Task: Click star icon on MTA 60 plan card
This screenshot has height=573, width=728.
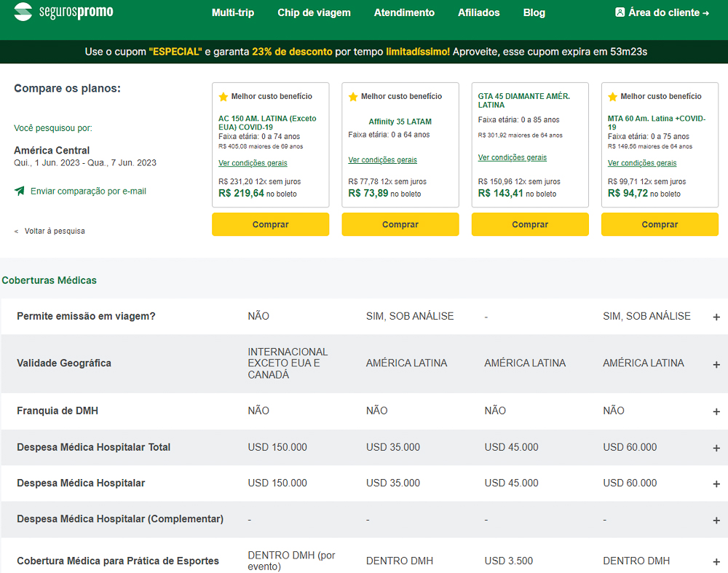Action: coord(612,97)
